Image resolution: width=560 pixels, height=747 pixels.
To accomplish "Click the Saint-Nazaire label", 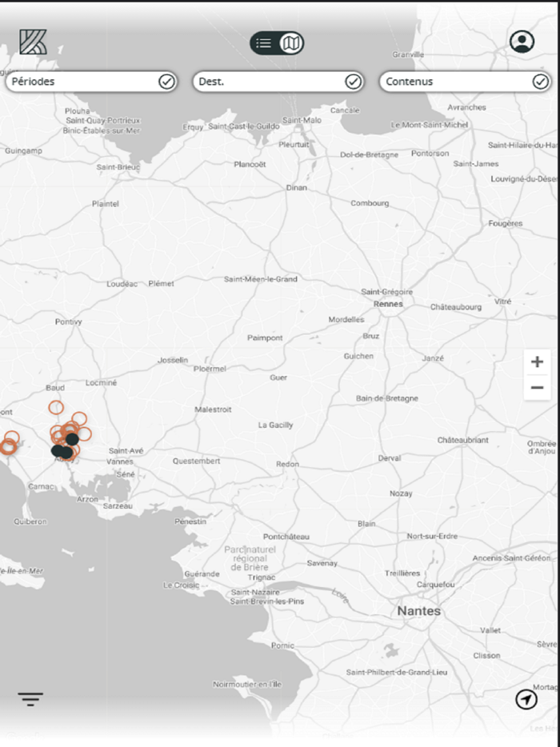I will tap(255, 592).
